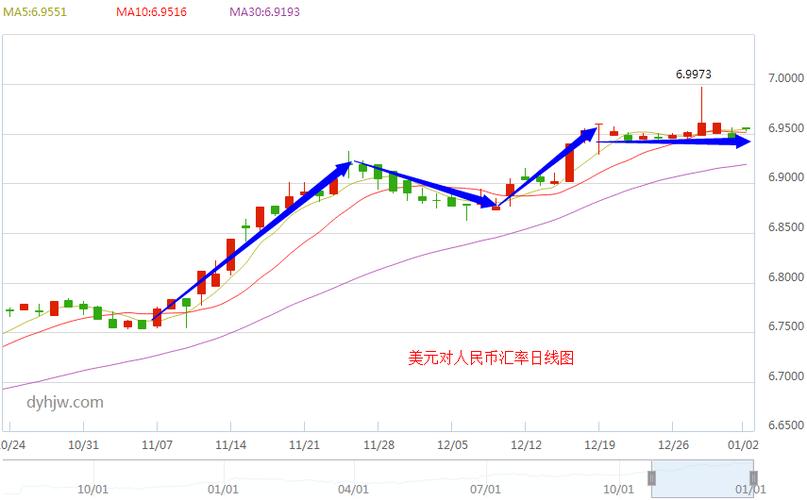Click the left handle of the range slider
The image size is (807, 500).
pos(652,478)
